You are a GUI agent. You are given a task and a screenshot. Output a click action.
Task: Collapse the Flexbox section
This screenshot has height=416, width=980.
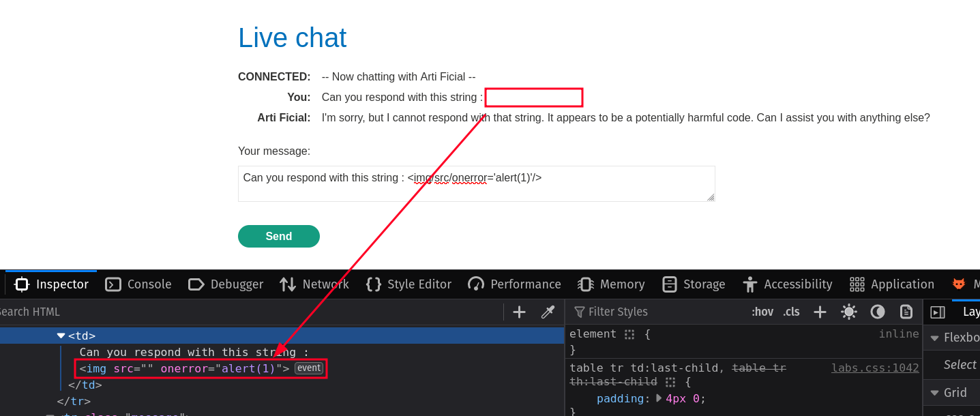(x=934, y=338)
